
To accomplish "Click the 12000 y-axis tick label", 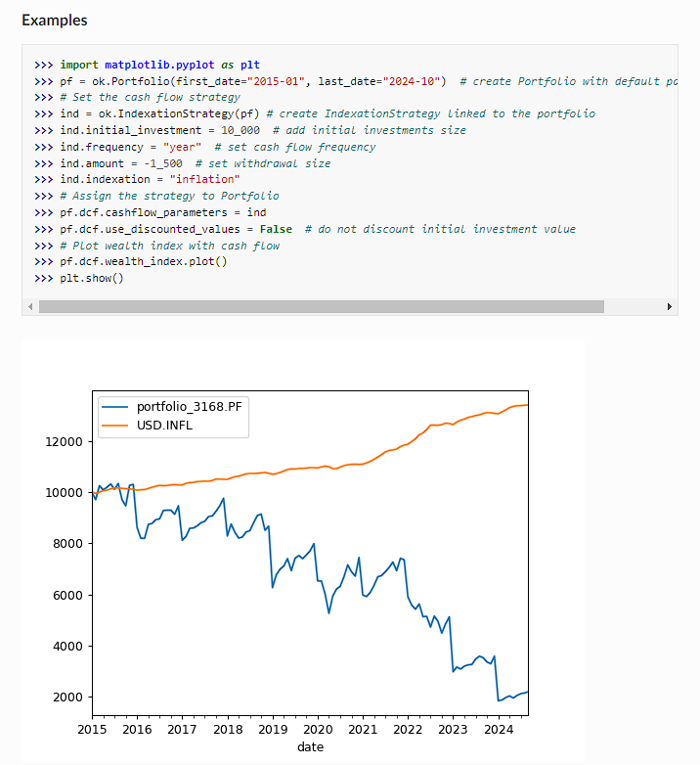I will [x=64, y=441].
